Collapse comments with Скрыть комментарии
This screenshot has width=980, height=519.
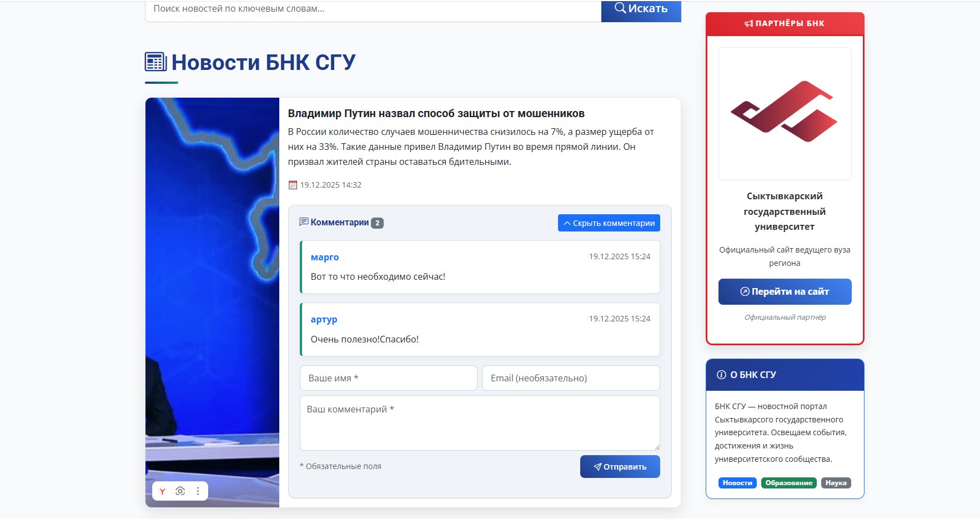pyautogui.click(x=609, y=223)
